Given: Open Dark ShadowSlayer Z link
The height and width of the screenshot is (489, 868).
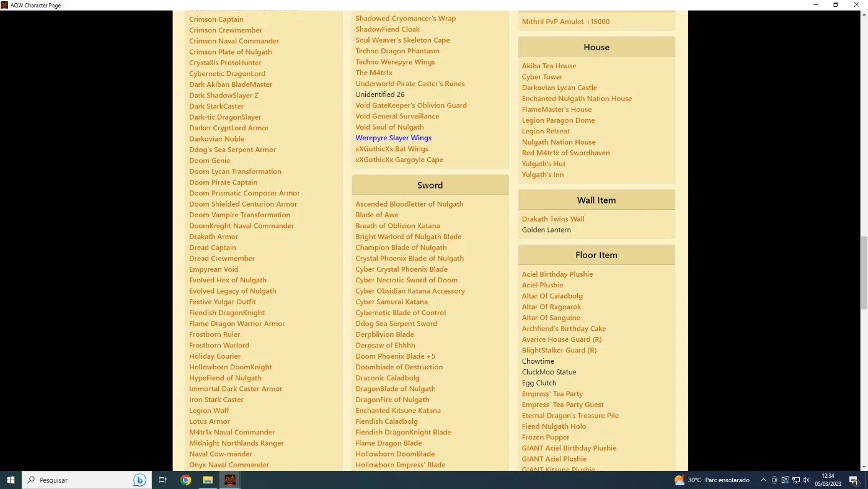Looking at the screenshot, I should click(x=224, y=95).
